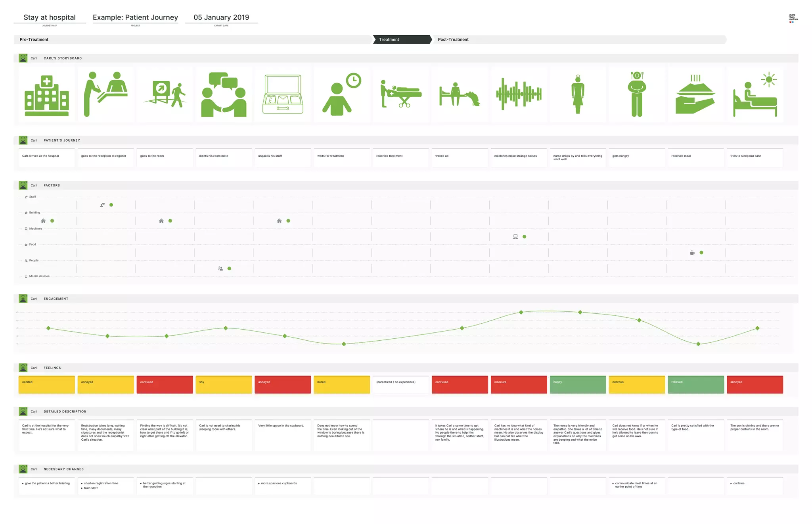
Task: Click the engagement point above receives meal
Action: point(698,344)
